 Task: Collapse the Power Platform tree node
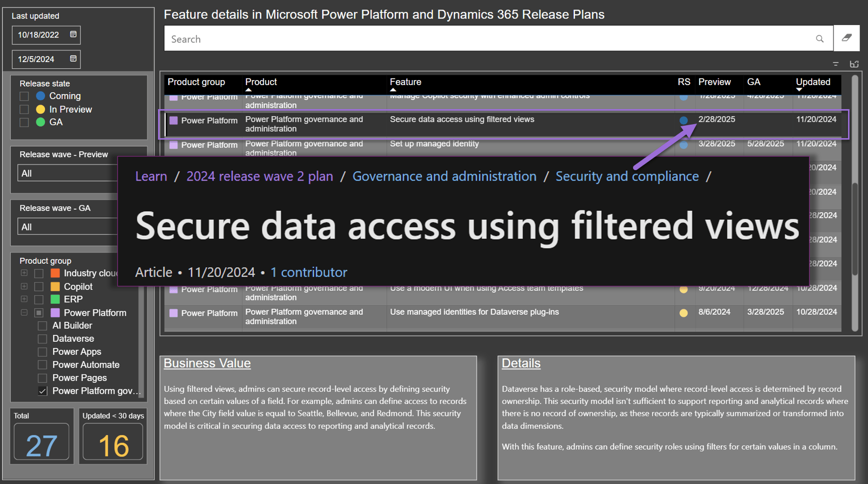pos(24,312)
